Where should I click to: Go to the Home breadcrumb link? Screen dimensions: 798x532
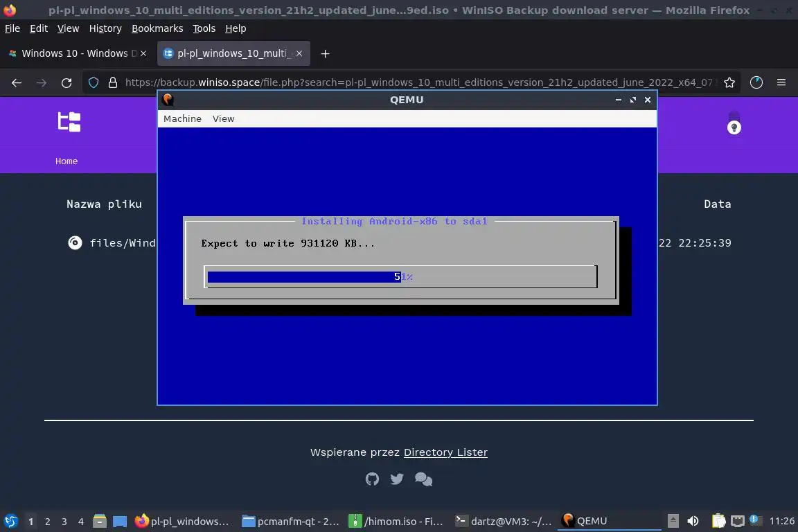pyautogui.click(x=66, y=161)
